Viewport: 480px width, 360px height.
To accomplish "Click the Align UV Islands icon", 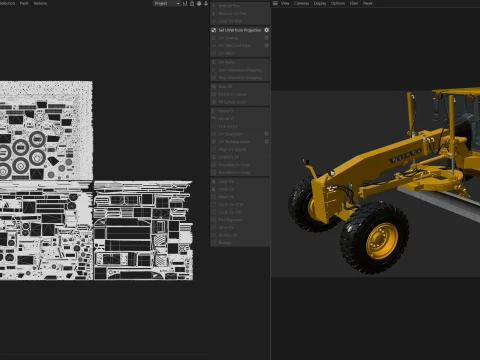I will (214, 149).
